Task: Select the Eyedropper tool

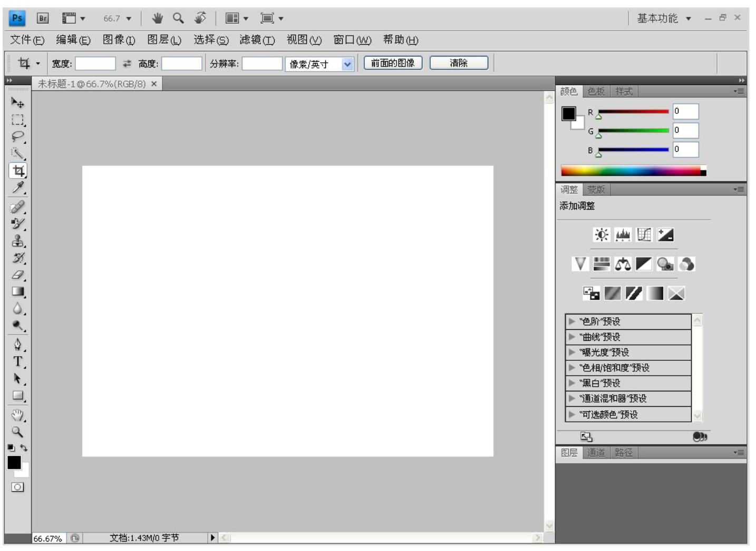Action: [18, 188]
